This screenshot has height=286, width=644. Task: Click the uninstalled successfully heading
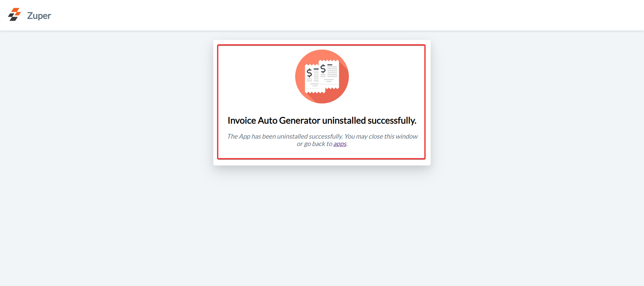click(x=322, y=121)
